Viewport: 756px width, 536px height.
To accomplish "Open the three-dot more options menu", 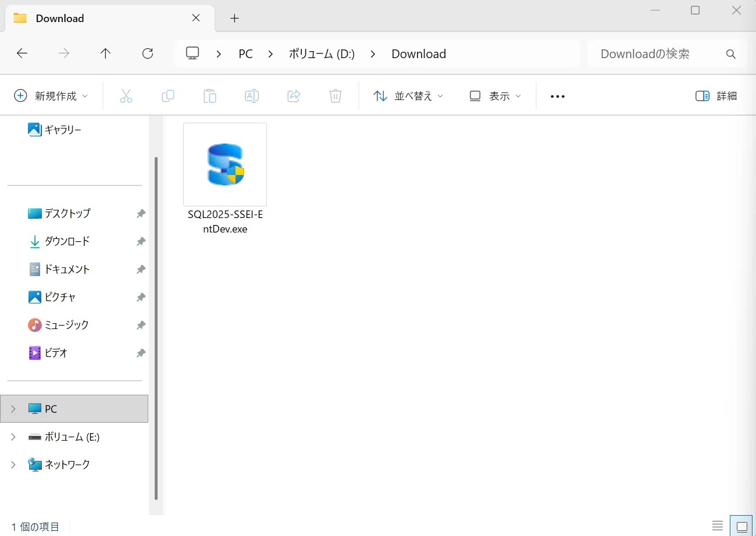I will coord(558,97).
